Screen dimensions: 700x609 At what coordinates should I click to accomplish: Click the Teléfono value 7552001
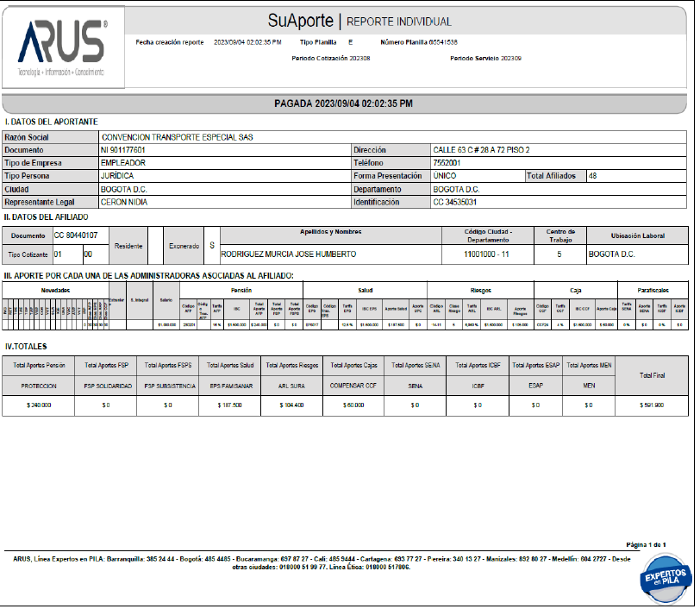coord(447,163)
